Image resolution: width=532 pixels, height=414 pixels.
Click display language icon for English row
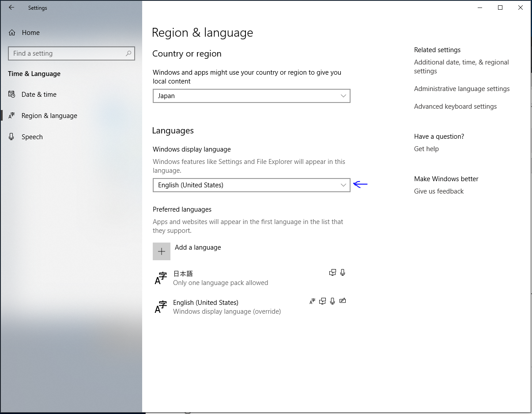[x=313, y=301]
